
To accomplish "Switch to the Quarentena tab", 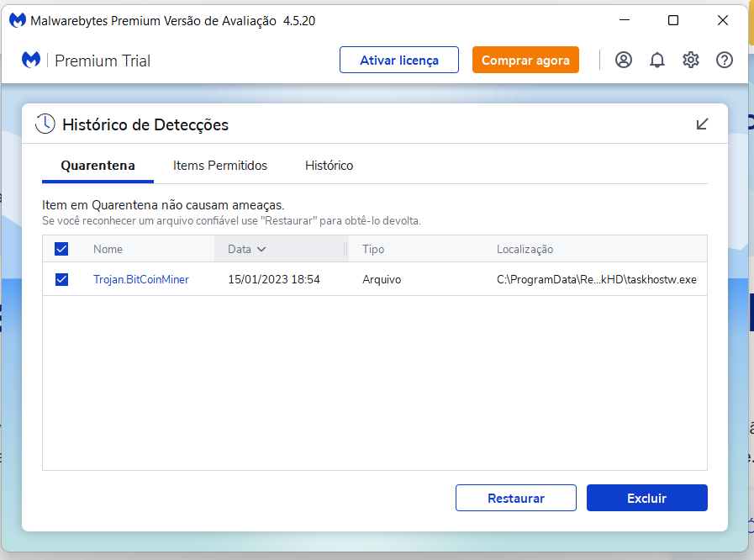I will click(x=98, y=166).
